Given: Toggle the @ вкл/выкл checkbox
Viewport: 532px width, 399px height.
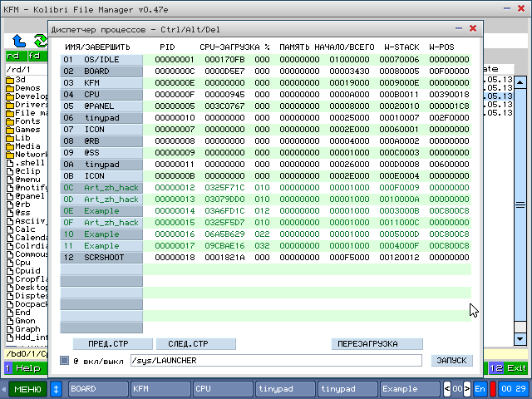Looking at the screenshot, I should click(65, 361).
